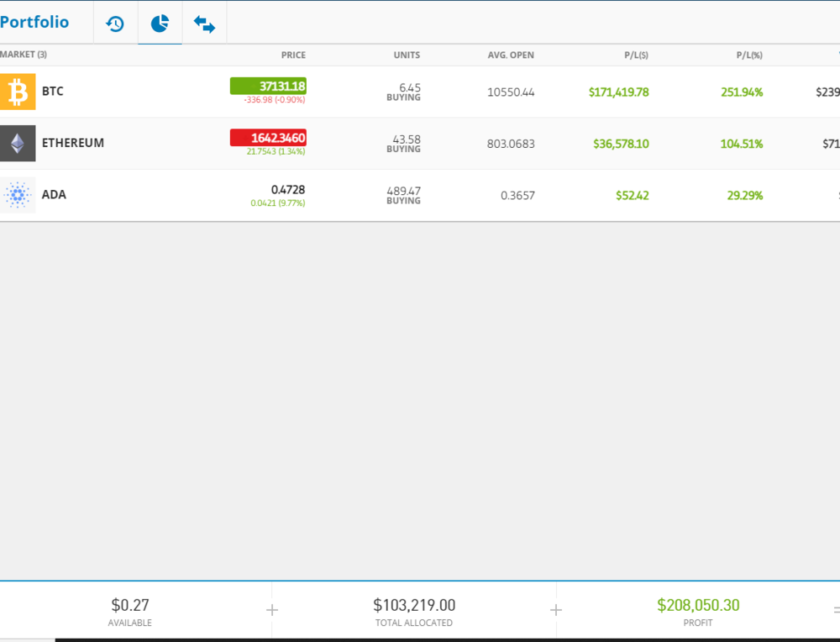Sort by P/L(%) column header
Image resolution: width=840 pixels, height=642 pixels.
click(749, 55)
